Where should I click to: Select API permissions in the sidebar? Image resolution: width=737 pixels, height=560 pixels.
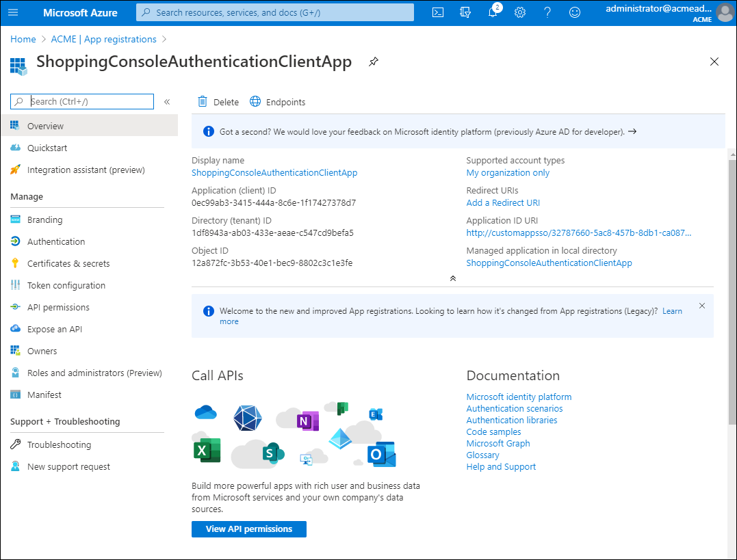(58, 307)
